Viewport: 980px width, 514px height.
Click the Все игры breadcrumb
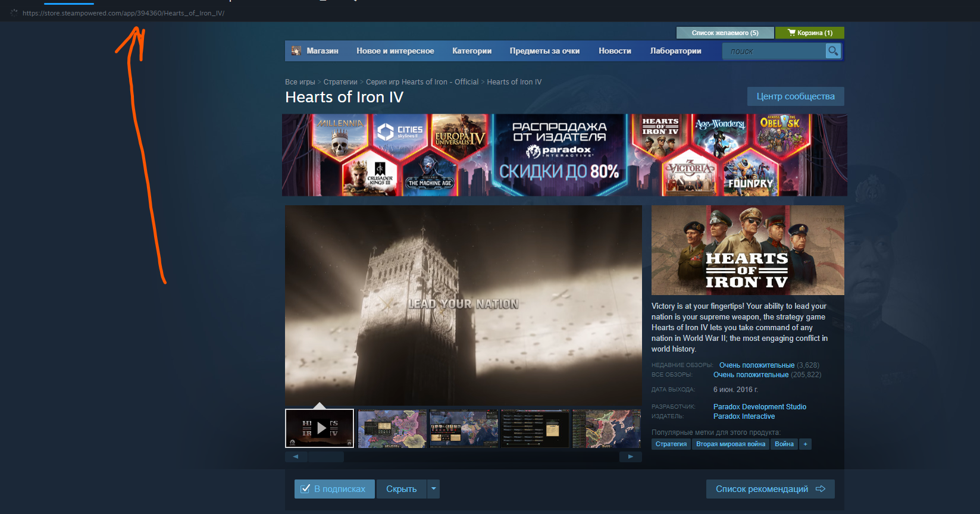(x=300, y=82)
